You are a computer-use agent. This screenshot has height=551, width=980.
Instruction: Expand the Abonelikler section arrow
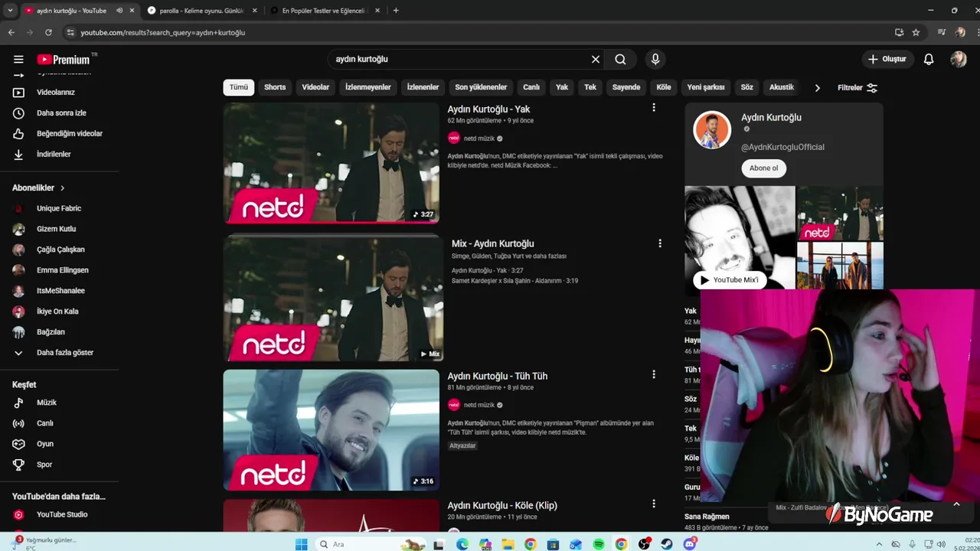tap(63, 188)
